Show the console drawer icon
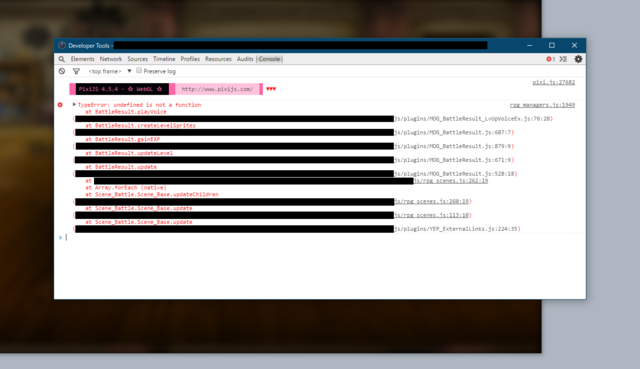 pos(563,59)
